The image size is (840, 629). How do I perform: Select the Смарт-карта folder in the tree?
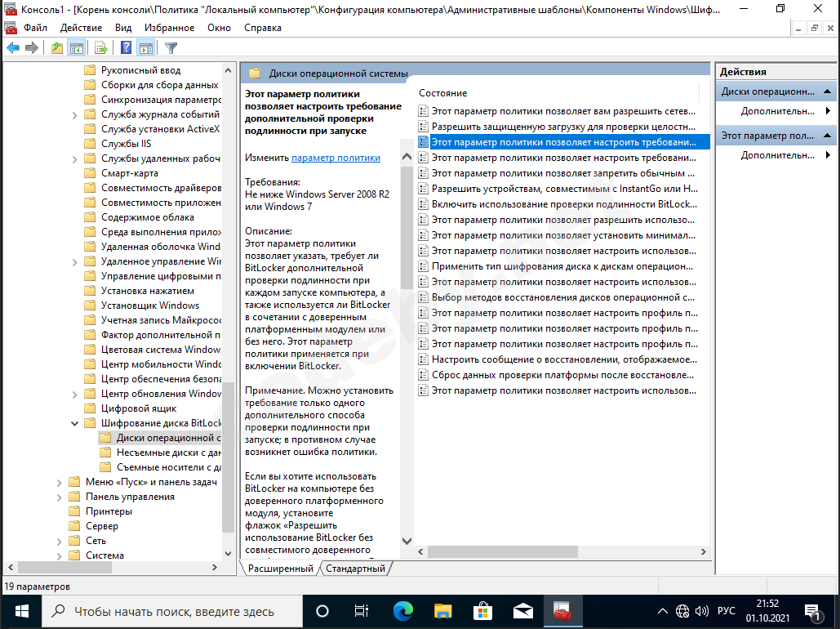(129, 173)
